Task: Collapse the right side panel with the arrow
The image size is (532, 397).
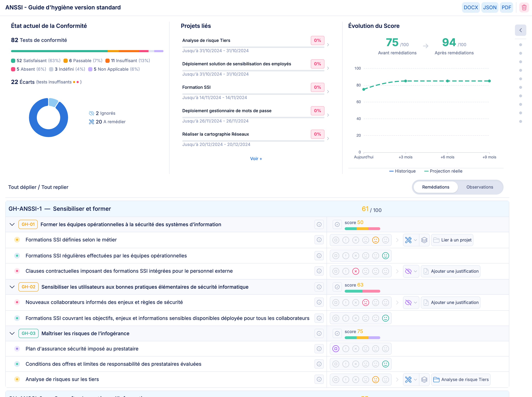Action: pyautogui.click(x=520, y=30)
